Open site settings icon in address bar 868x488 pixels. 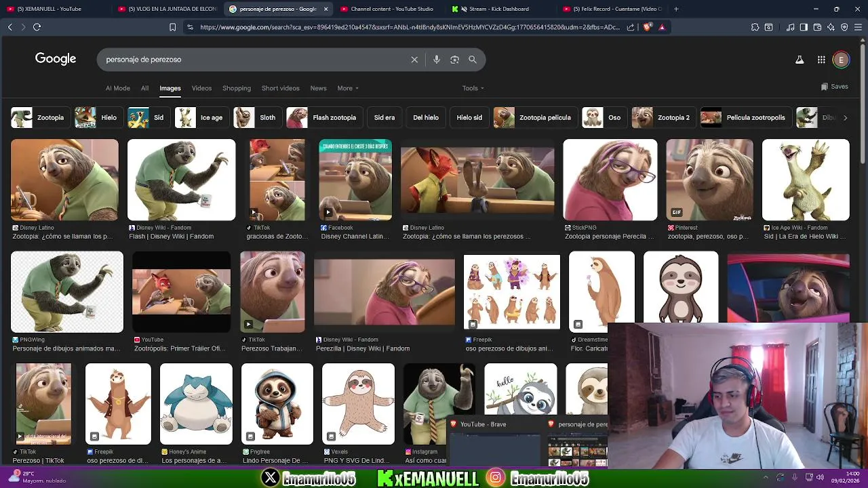click(190, 27)
